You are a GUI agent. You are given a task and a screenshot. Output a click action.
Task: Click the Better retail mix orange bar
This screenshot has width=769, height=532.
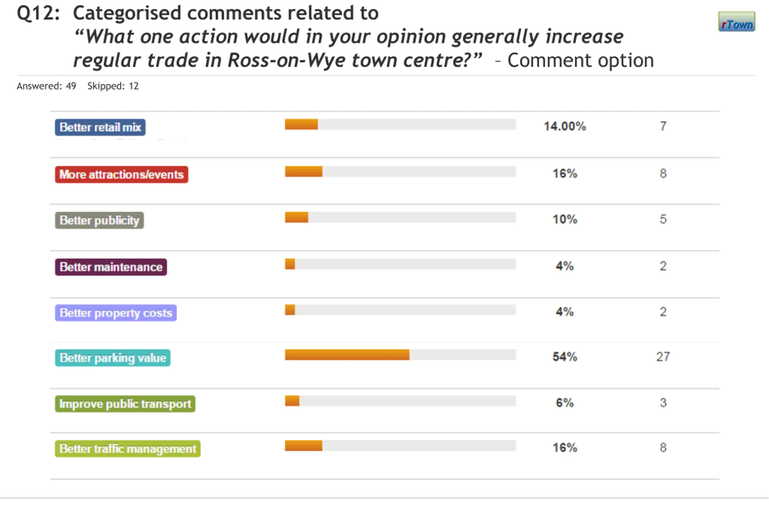(301, 124)
